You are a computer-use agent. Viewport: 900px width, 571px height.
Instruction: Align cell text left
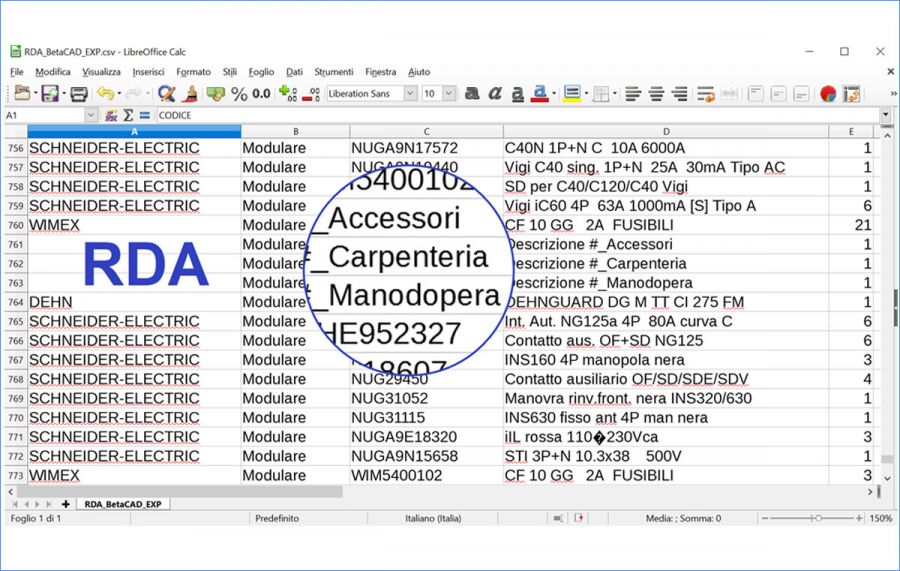click(633, 94)
